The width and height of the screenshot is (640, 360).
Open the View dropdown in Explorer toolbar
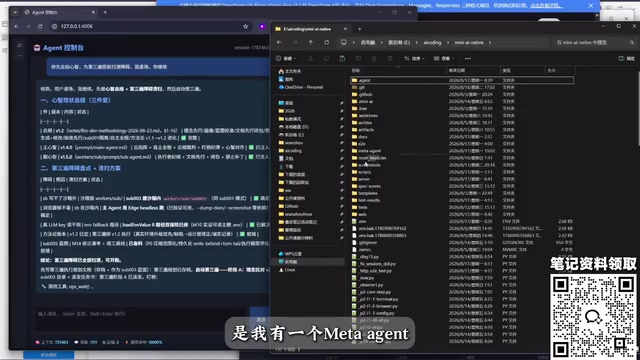click(444, 58)
